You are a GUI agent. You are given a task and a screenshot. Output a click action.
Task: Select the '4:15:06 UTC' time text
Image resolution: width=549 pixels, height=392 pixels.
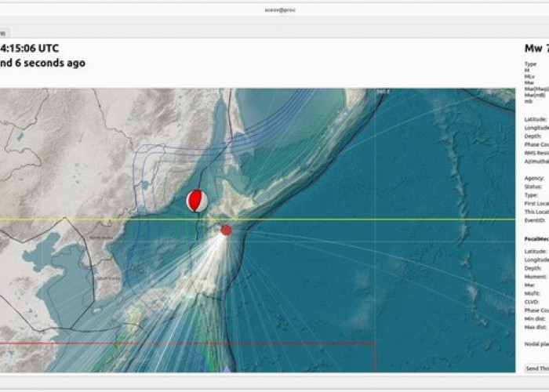30,49
